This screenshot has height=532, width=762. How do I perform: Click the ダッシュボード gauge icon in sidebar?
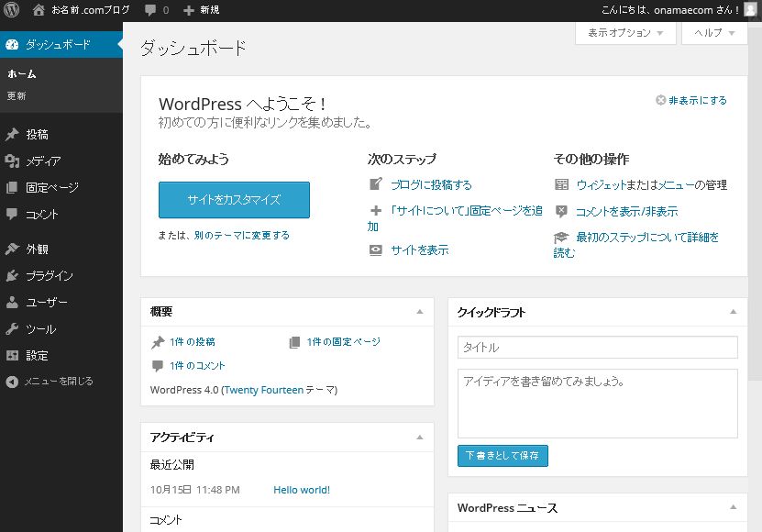pos(12,45)
